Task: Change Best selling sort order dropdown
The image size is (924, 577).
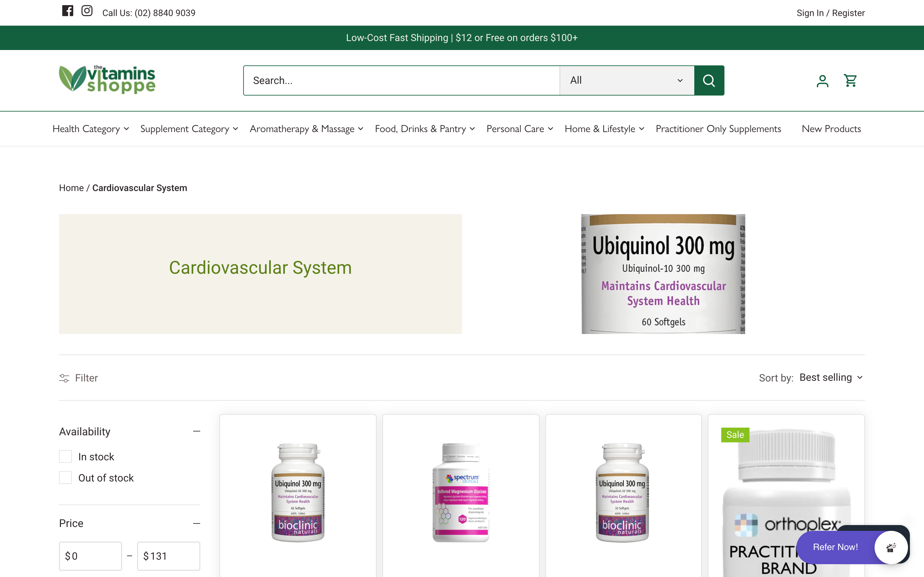Action: click(832, 378)
